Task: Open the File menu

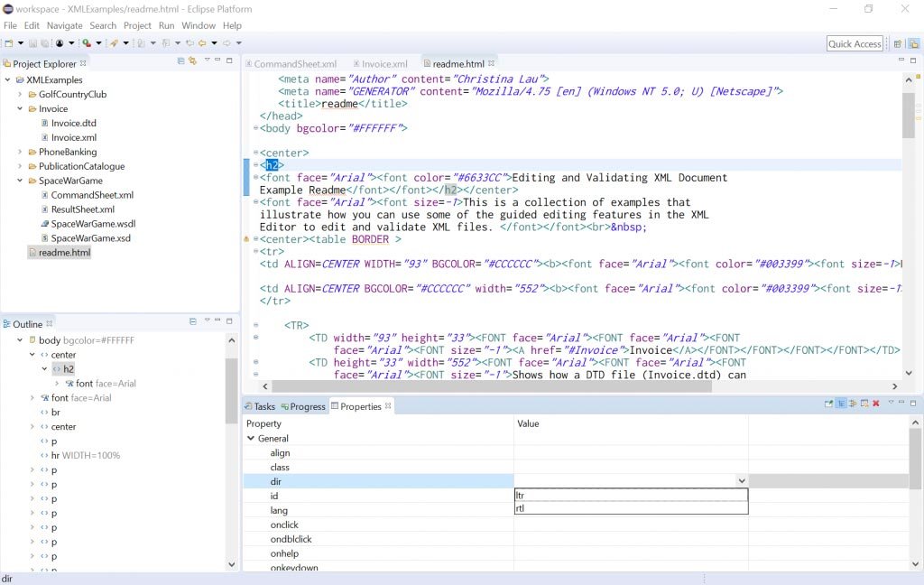Action: (10, 25)
